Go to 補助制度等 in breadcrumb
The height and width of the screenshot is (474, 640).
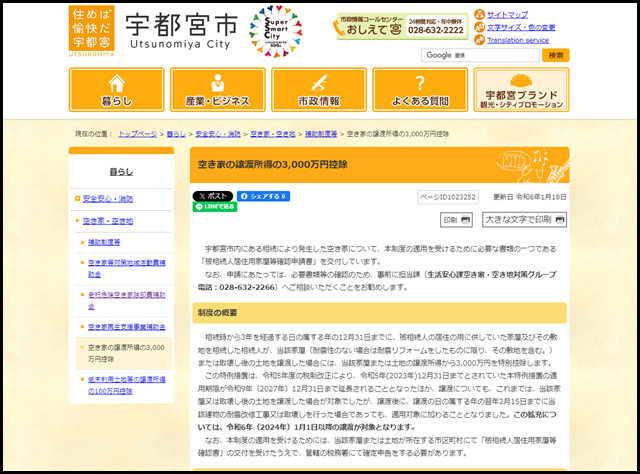point(321,134)
